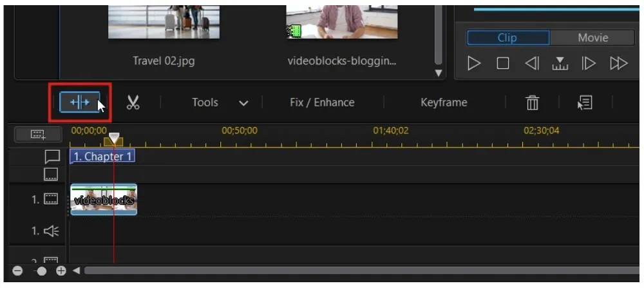Image resolution: width=644 pixels, height=288 pixels.
Task: Stop playback with the square button
Action: pos(503,63)
